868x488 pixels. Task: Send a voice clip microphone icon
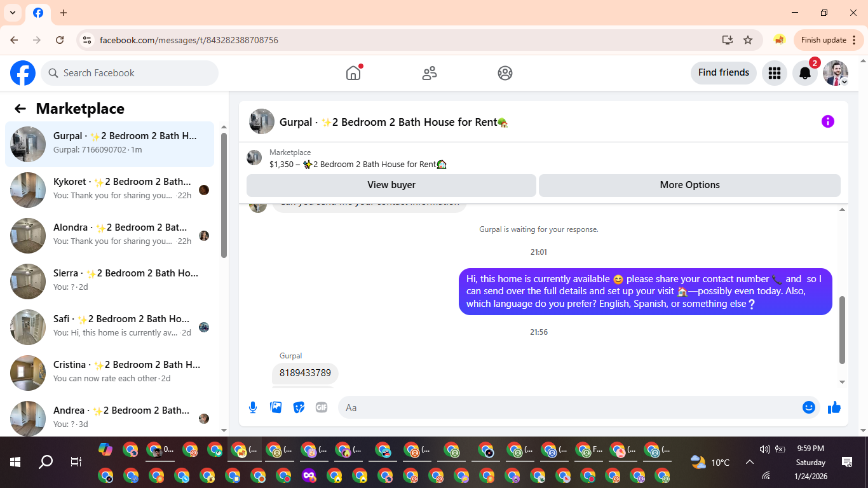point(253,407)
